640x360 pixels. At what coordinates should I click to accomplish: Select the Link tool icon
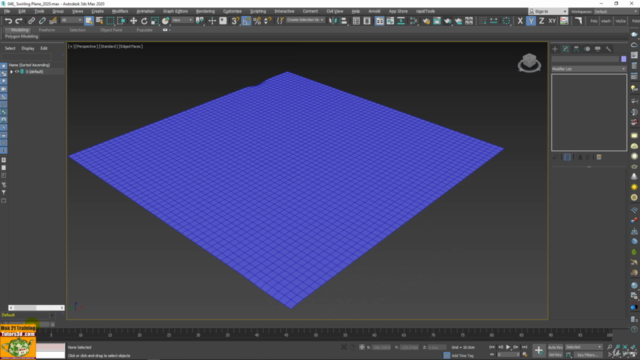click(31, 21)
